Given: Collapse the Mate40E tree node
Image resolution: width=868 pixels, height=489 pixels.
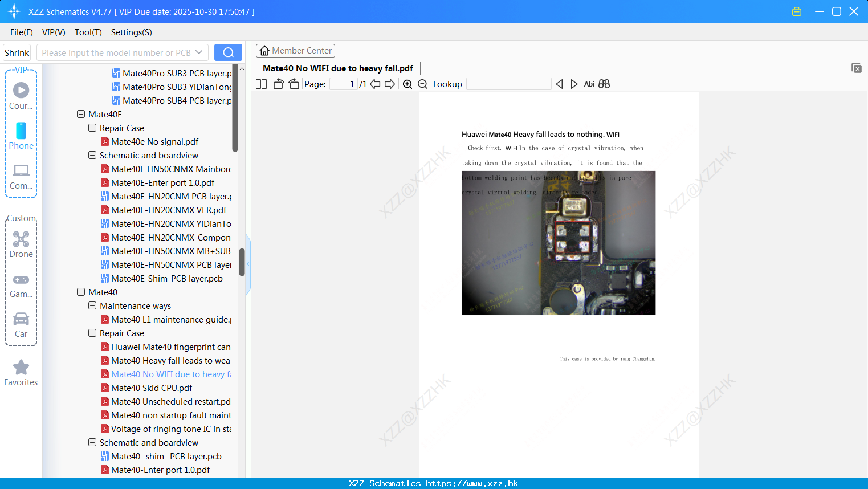Looking at the screenshot, I should pyautogui.click(x=81, y=114).
